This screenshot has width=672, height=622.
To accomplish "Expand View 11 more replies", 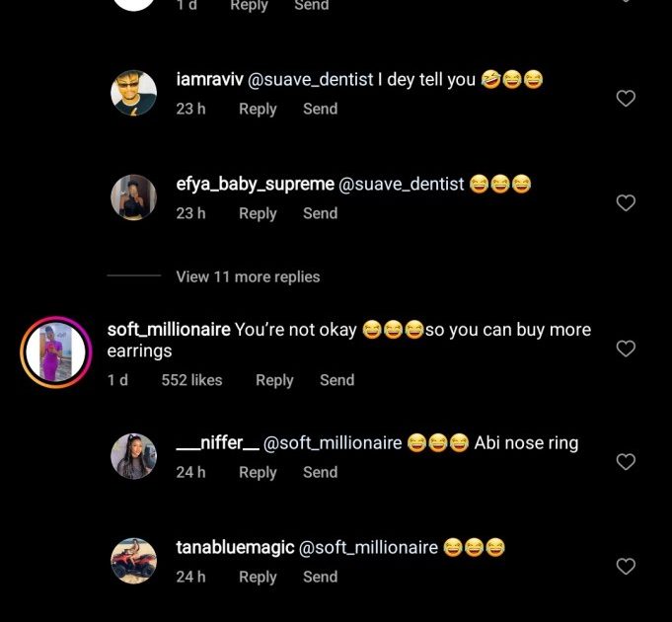I will click(x=248, y=276).
